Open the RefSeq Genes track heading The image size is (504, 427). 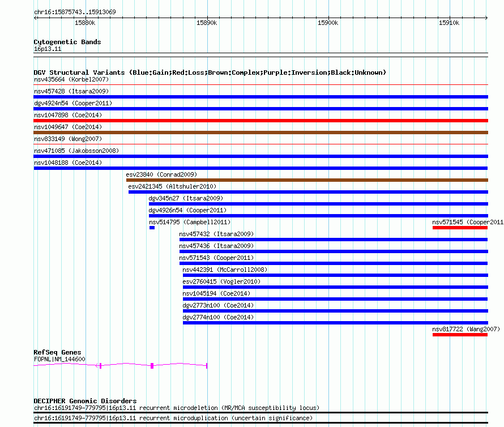click(57, 352)
